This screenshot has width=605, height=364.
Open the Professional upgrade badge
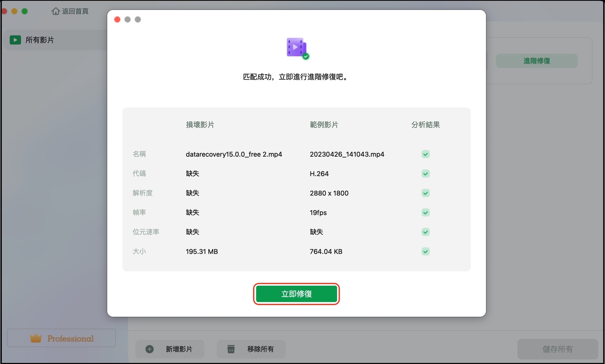tap(61, 338)
